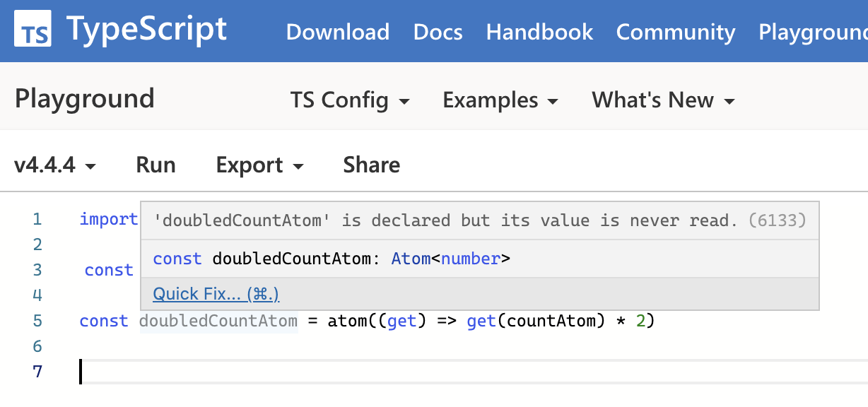Click Atom<number> type in tooltip
868x407 pixels.
point(450,259)
